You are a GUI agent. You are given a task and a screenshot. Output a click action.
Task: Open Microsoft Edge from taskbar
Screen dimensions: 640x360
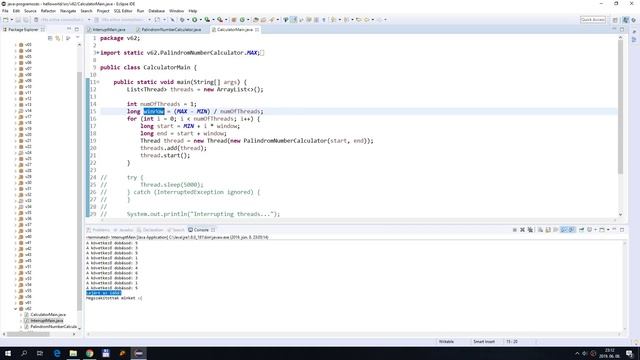(x=57, y=353)
